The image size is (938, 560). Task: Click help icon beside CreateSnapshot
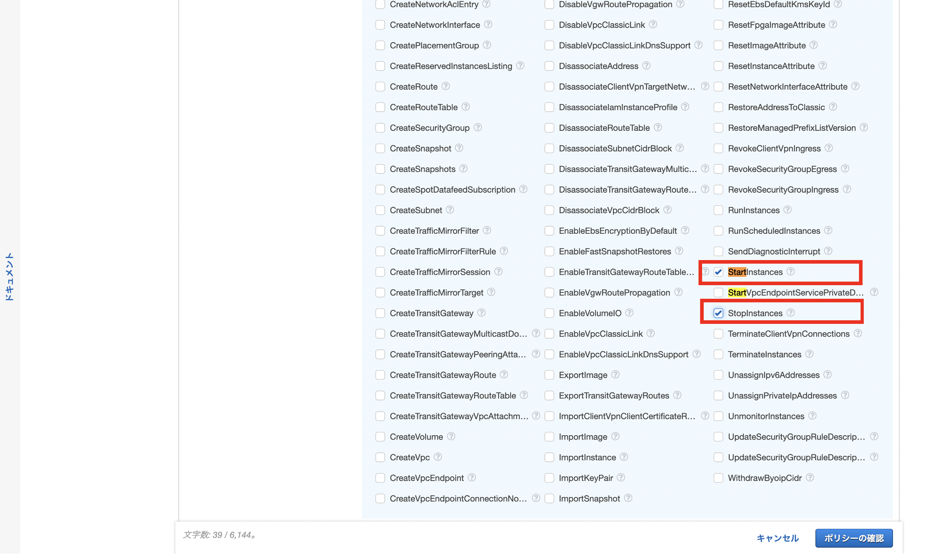tap(459, 148)
